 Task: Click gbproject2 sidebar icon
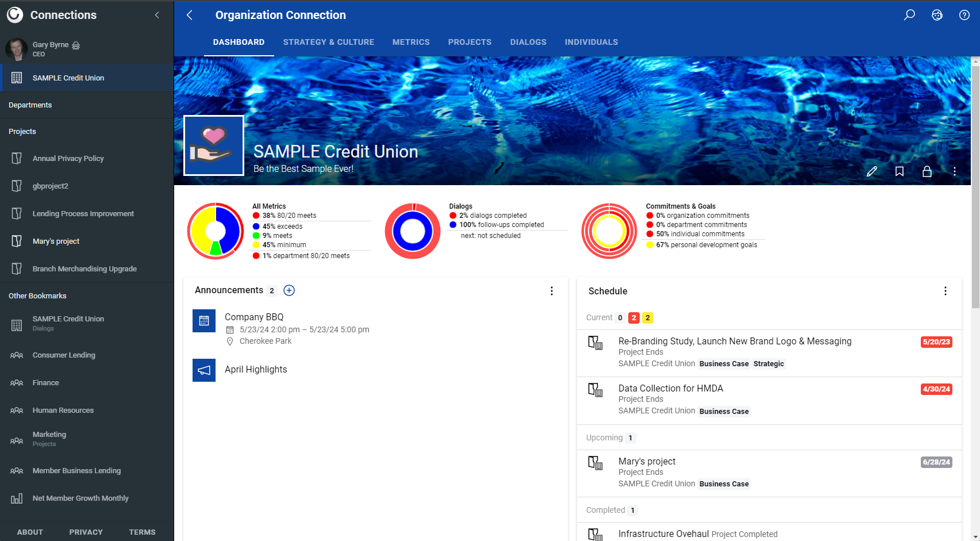pyautogui.click(x=17, y=186)
